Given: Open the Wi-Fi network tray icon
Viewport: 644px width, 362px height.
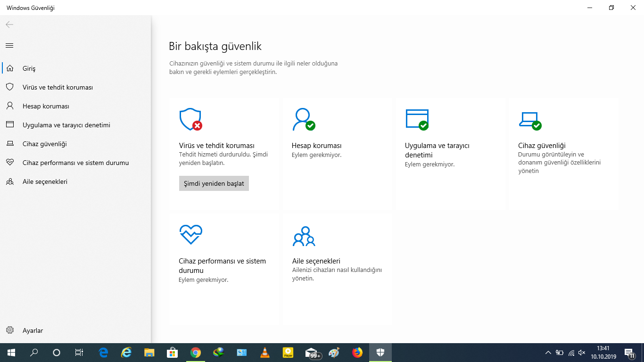Looking at the screenshot, I should (571, 353).
